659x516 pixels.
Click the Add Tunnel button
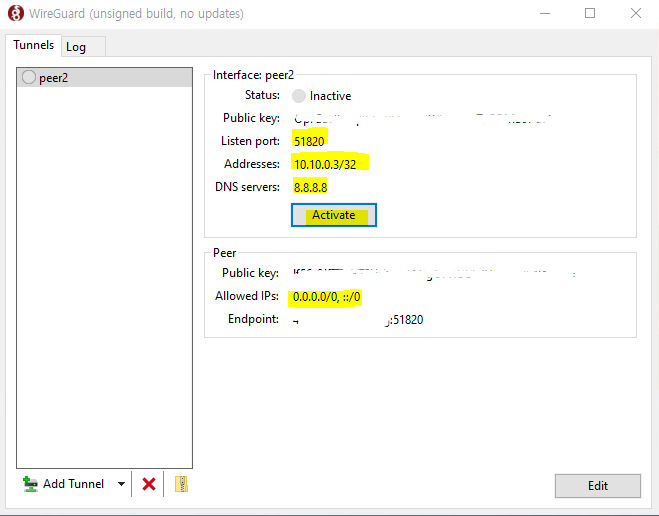pyautogui.click(x=63, y=484)
